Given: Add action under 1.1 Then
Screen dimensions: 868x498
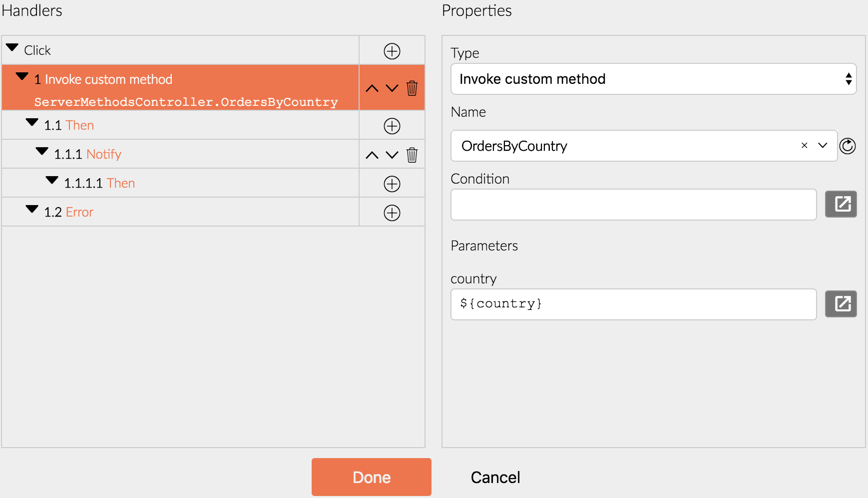Looking at the screenshot, I should pos(392,126).
